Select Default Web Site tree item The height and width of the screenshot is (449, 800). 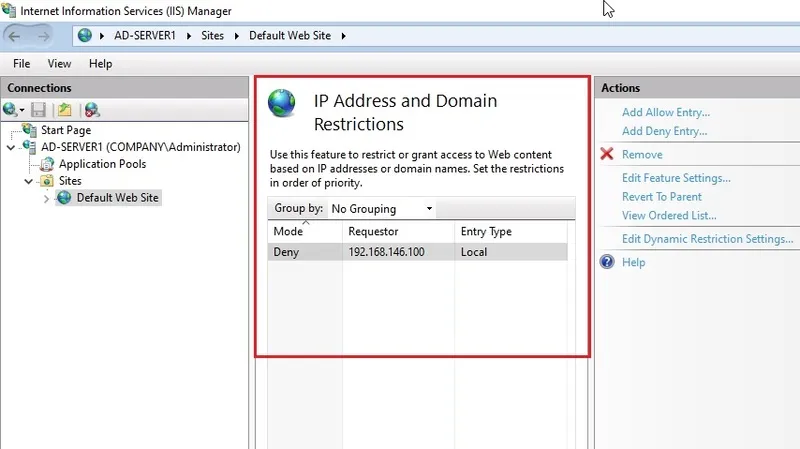(117, 197)
